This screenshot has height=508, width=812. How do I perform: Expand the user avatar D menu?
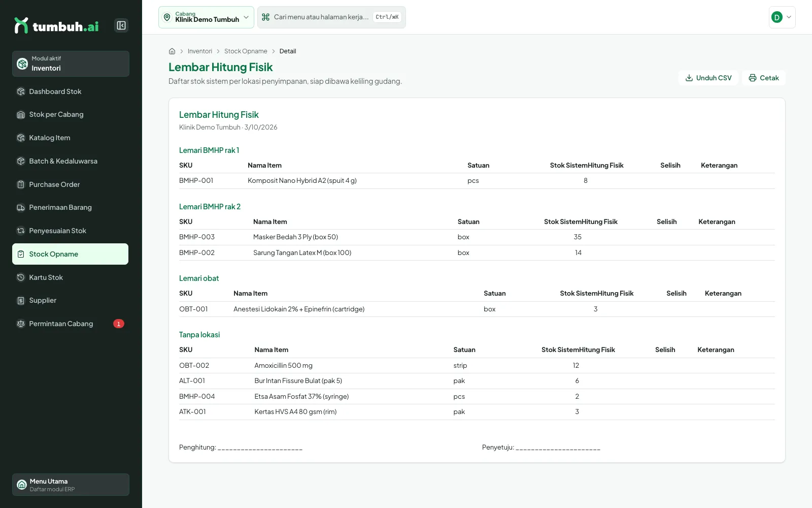pos(782,17)
